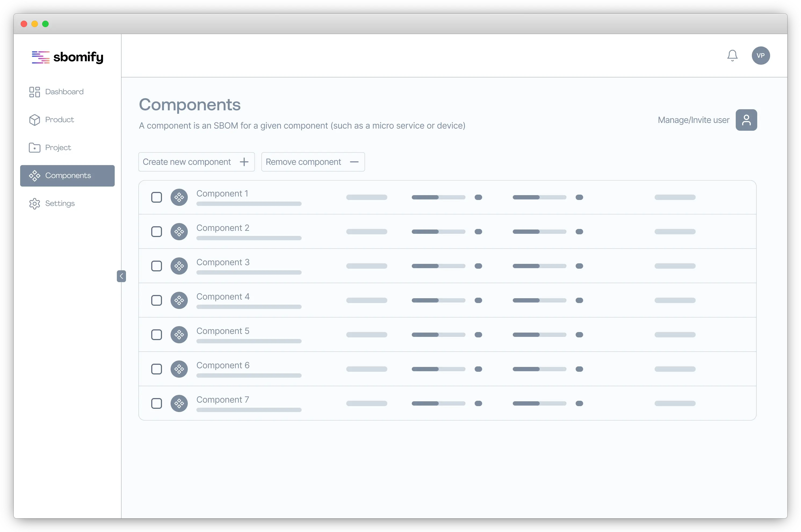801x532 pixels.
Task: Click first progress bar in Component 6 row
Action: [x=438, y=369]
